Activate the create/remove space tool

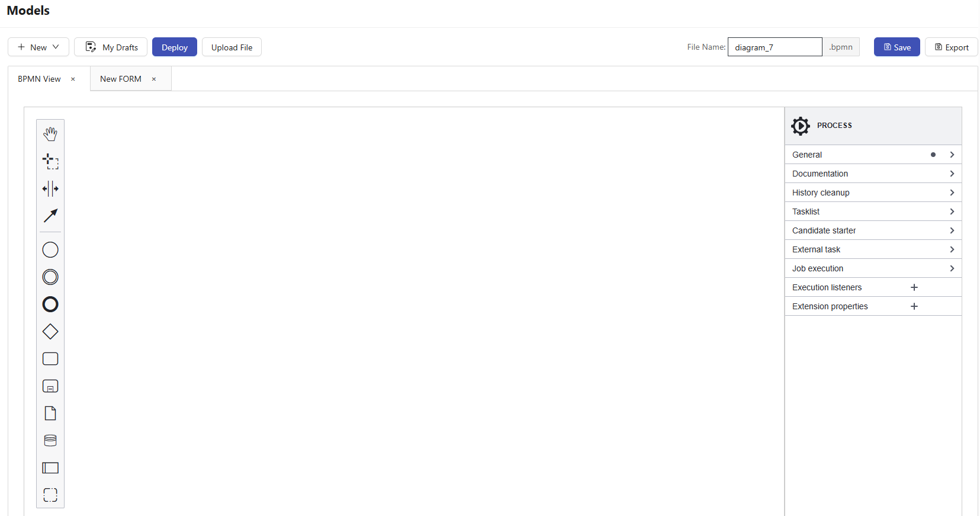[x=50, y=189]
